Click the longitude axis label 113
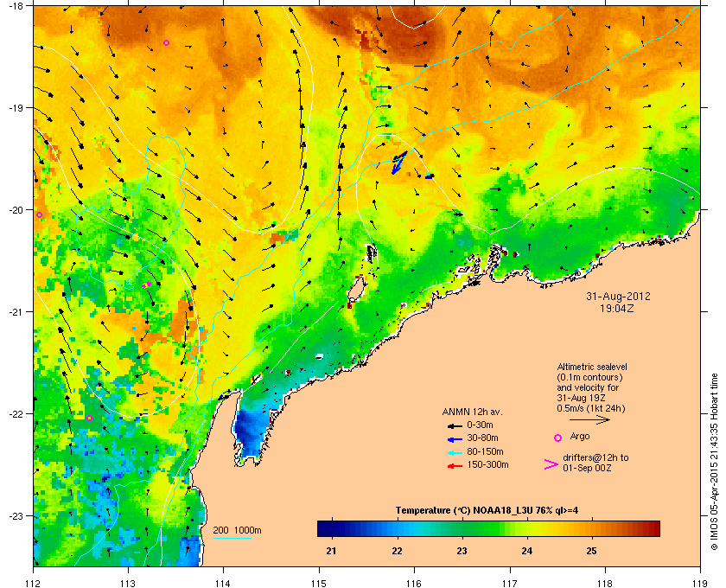 pyautogui.click(x=128, y=584)
